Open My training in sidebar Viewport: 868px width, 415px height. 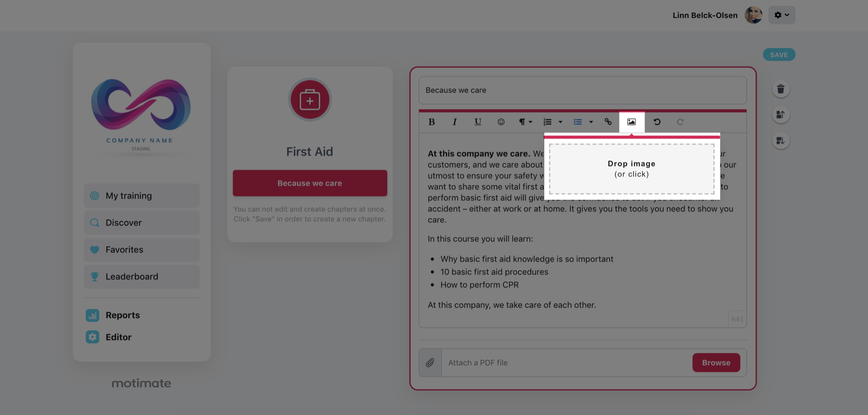coord(142,196)
